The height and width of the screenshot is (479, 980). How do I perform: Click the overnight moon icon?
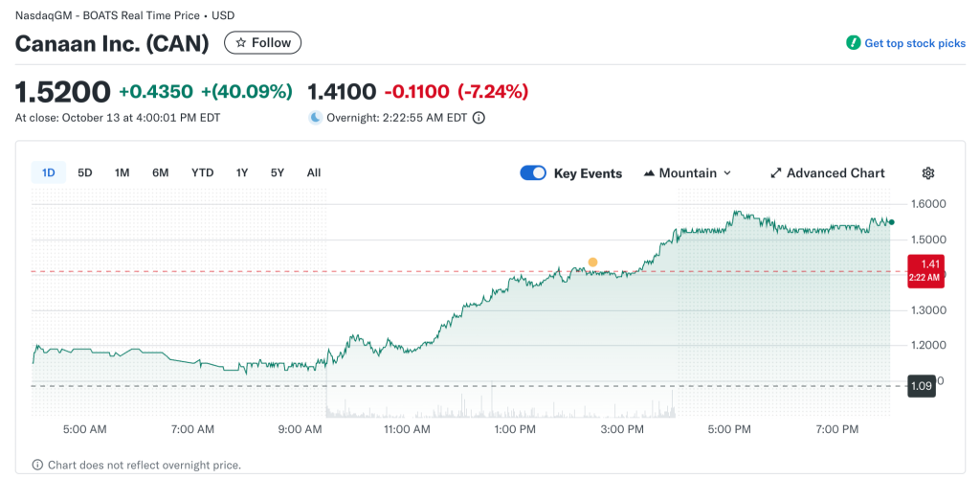(x=315, y=118)
